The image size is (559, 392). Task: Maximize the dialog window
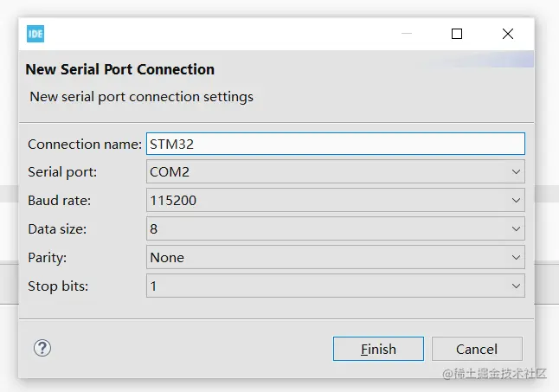tap(457, 34)
